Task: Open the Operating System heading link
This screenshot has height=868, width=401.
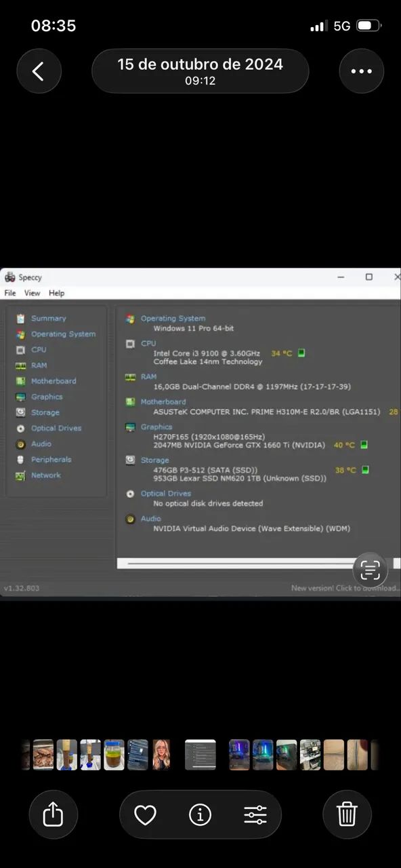Action: pos(173,318)
